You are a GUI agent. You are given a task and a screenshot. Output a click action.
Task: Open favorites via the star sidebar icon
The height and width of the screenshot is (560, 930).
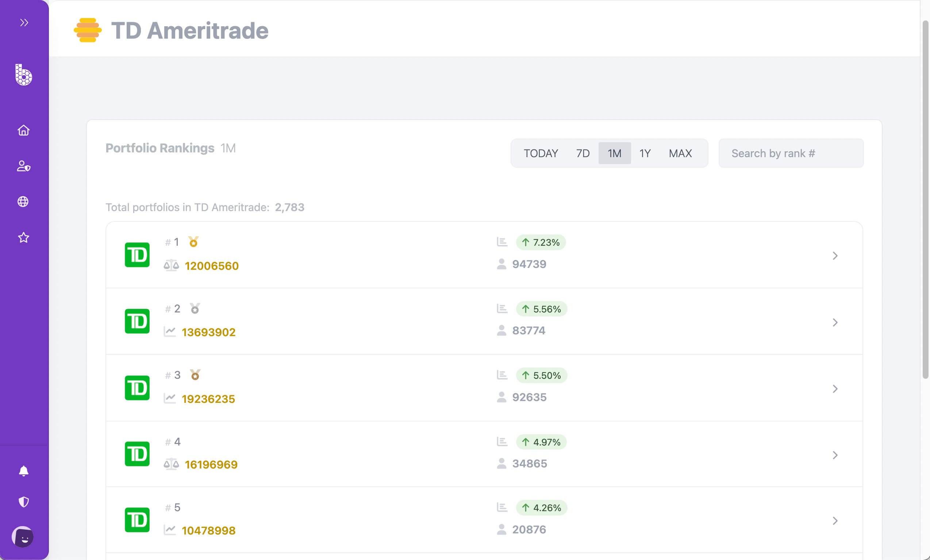(x=23, y=237)
